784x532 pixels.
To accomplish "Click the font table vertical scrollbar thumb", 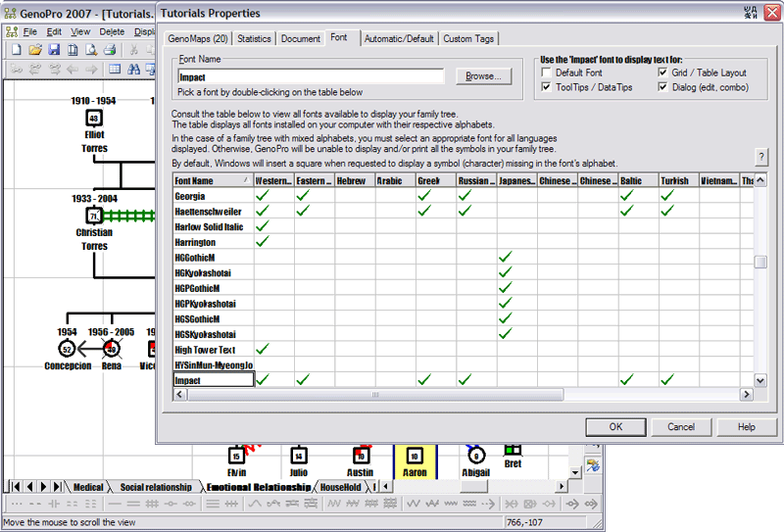I will pyautogui.click(x=760, y=262).
